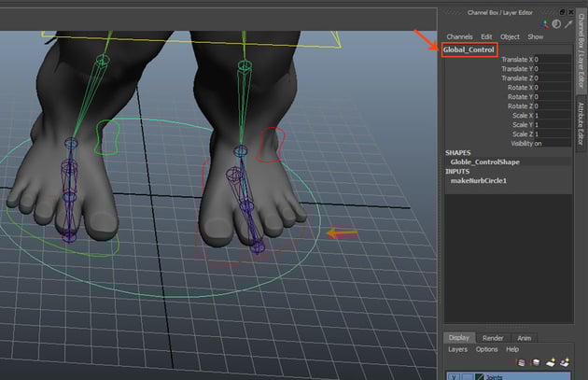
Task: Create a new empty display layer
Action: coord(549,362)
